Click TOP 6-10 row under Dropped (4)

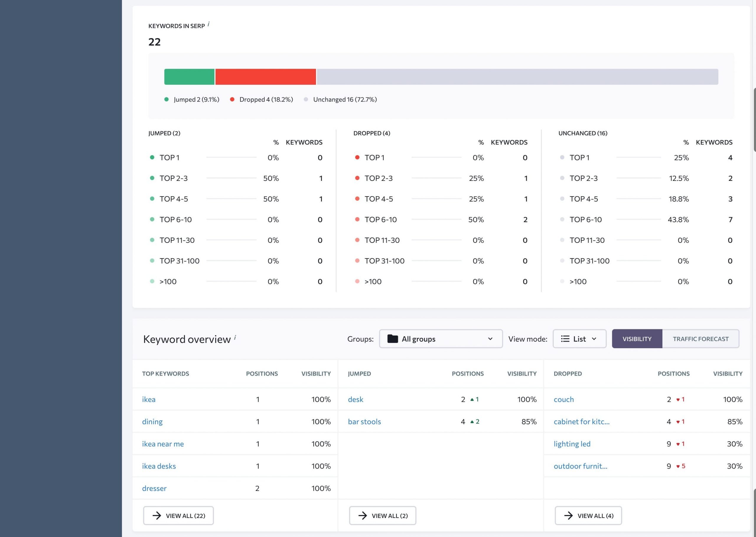click(441, 220)
